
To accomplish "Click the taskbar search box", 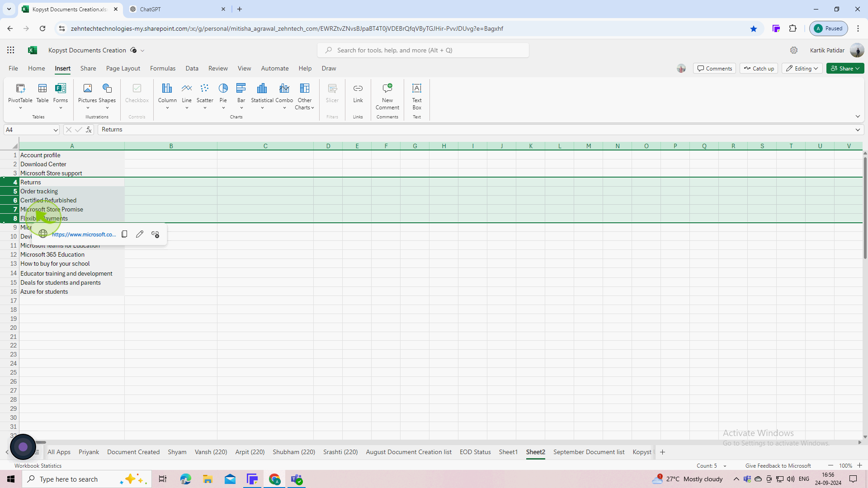I will point(86,479).
